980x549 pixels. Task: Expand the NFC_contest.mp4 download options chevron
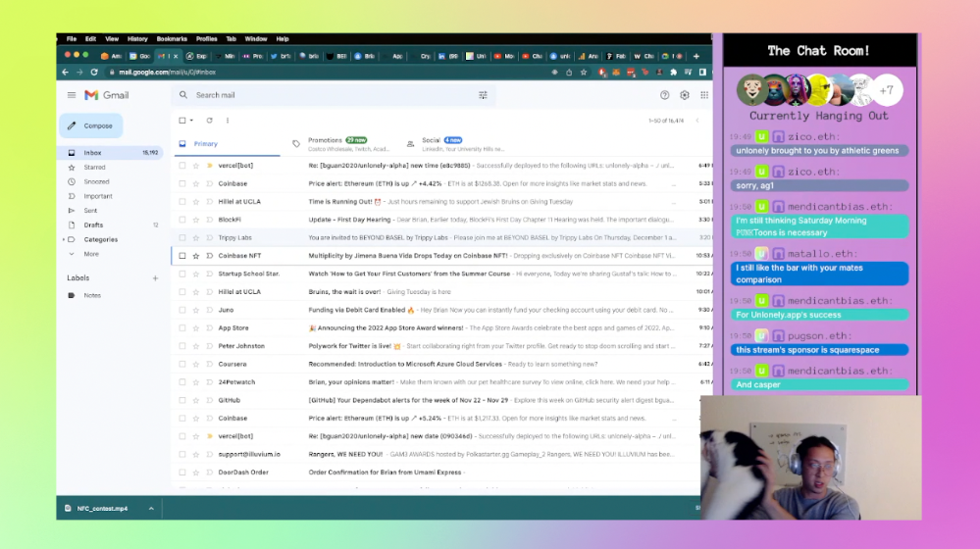coord(151,509)
